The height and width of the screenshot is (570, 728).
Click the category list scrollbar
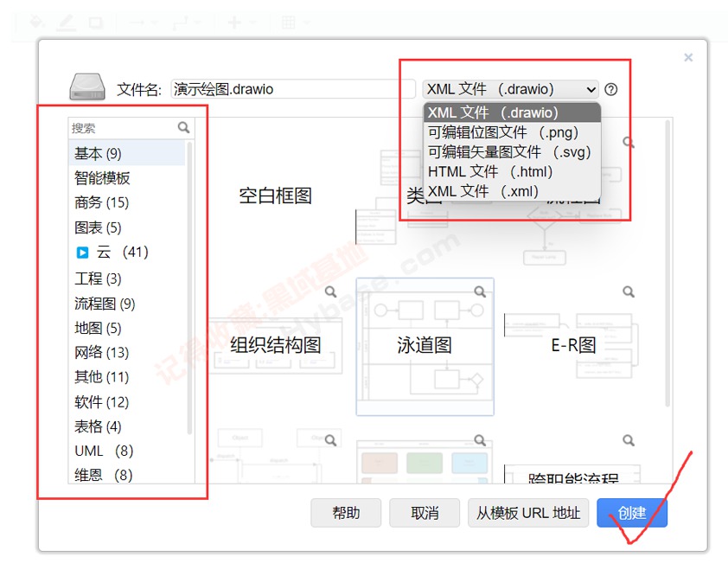point(189,288)
